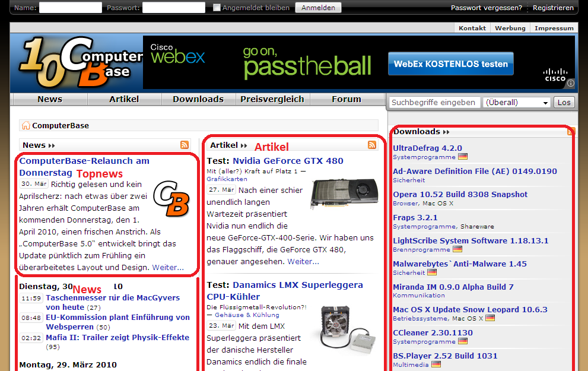Open the (Überall) search scope dropdown

coord(517,103)
